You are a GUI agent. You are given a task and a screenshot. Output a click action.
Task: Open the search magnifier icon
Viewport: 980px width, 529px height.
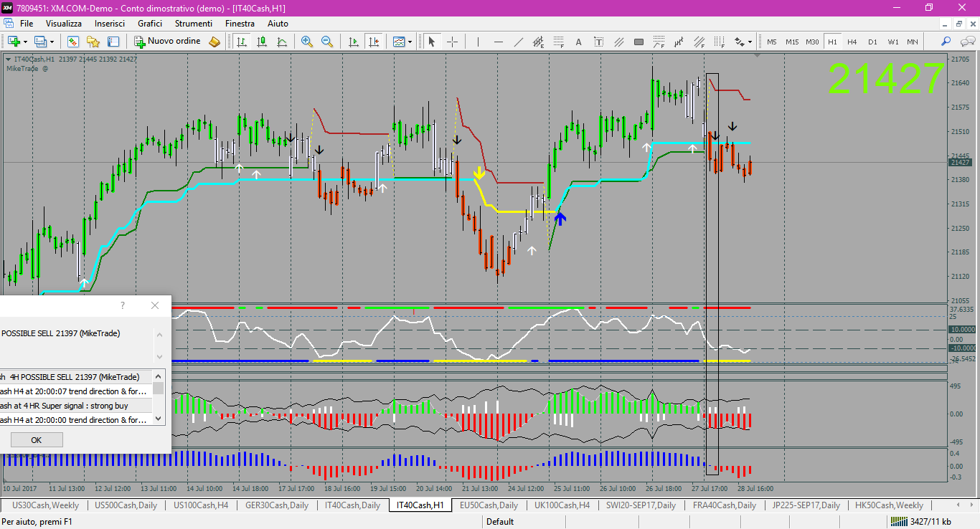pyautogui.click(x=946, y=42)
